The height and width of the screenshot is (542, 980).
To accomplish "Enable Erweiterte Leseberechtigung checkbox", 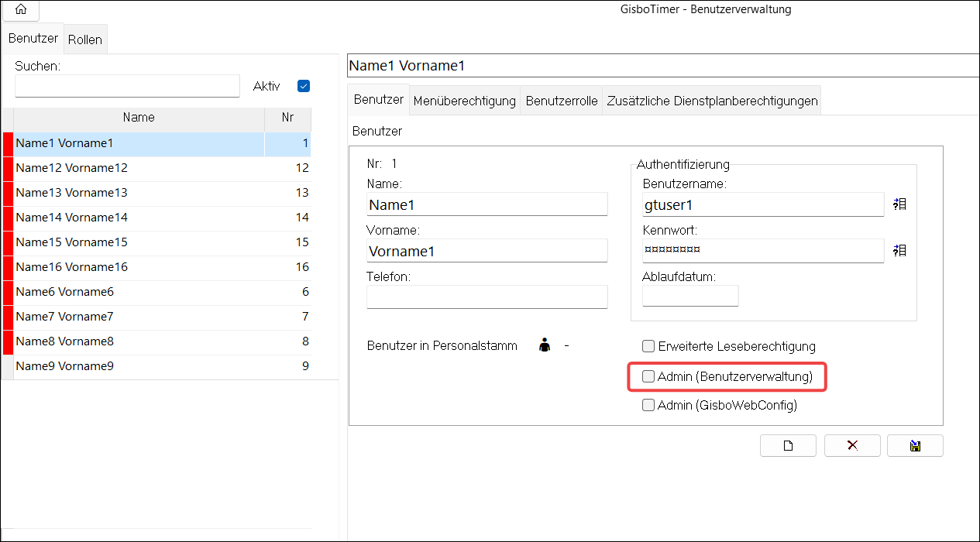I will pyautogui.click(x=648, y=346).
